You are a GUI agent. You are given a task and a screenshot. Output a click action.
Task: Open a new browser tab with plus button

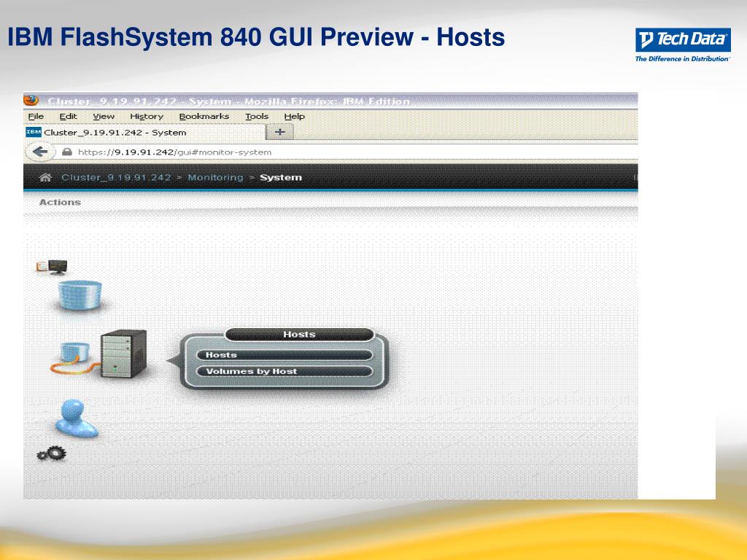point(279,132)
